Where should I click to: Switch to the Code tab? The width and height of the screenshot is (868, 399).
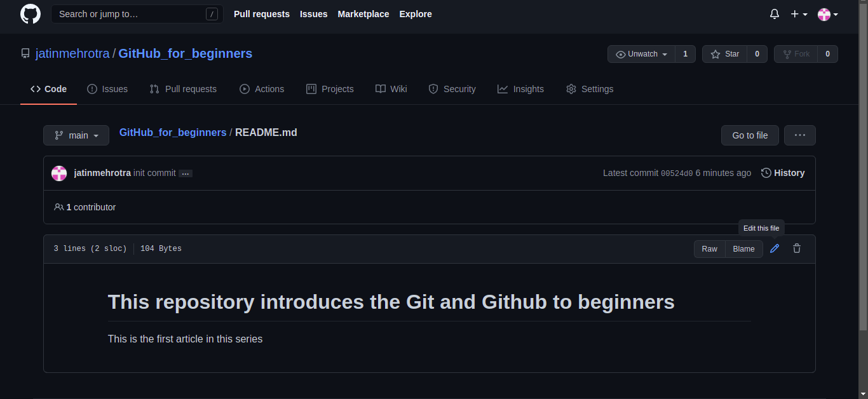[48, 89]
